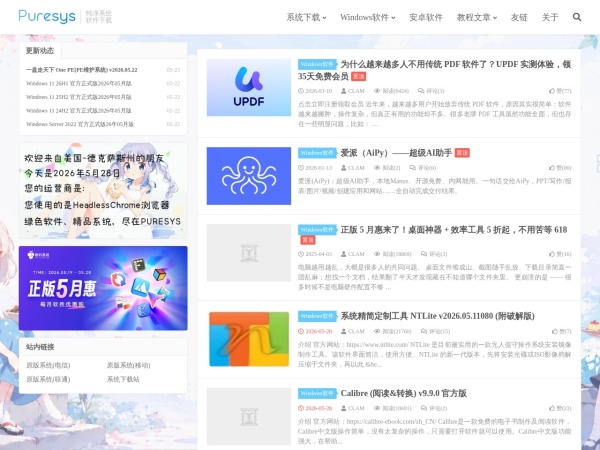Click Windows软件 tag on the 5月惠 article
This screenshot has height=450, width=600.
(317, 230)
